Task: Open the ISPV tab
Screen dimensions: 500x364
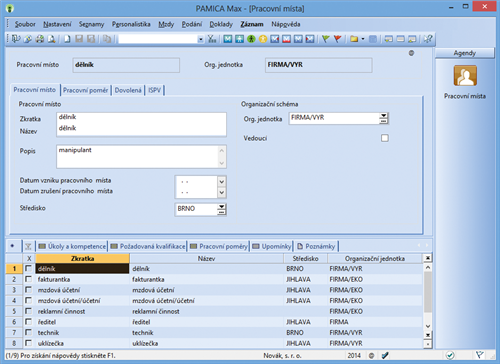Action: (155, 90)
